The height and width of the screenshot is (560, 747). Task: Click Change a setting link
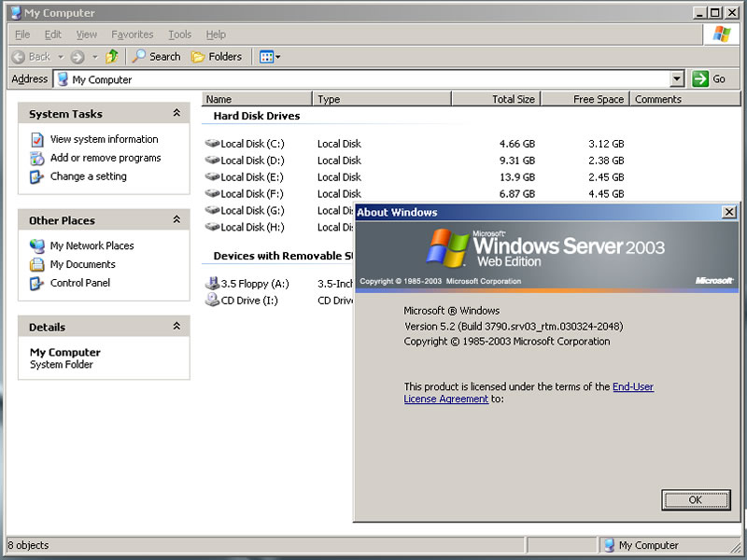pyautogui.click(x=89, y=176)
